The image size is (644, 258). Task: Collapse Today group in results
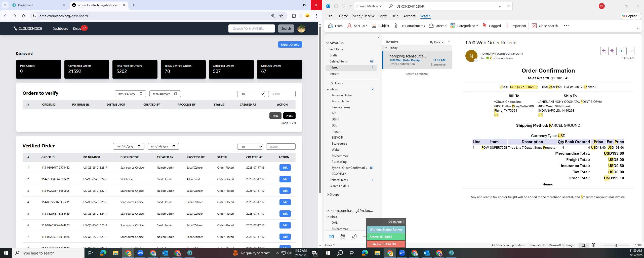click(x=386, y=48)
